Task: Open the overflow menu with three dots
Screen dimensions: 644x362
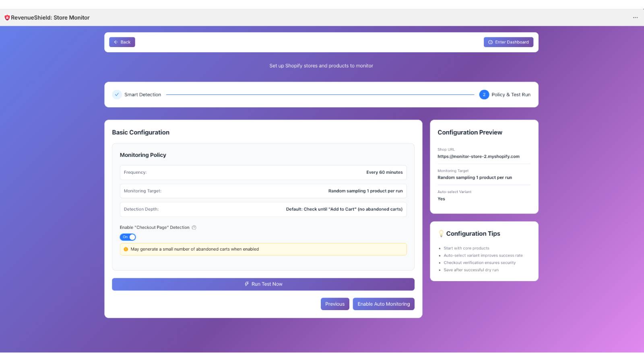Action: (x=635, y=17)
